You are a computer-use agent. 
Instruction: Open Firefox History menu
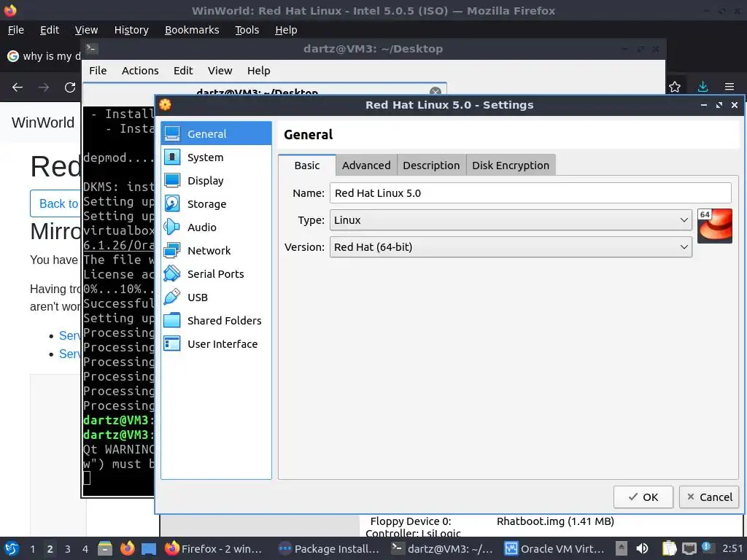(131, 30)
